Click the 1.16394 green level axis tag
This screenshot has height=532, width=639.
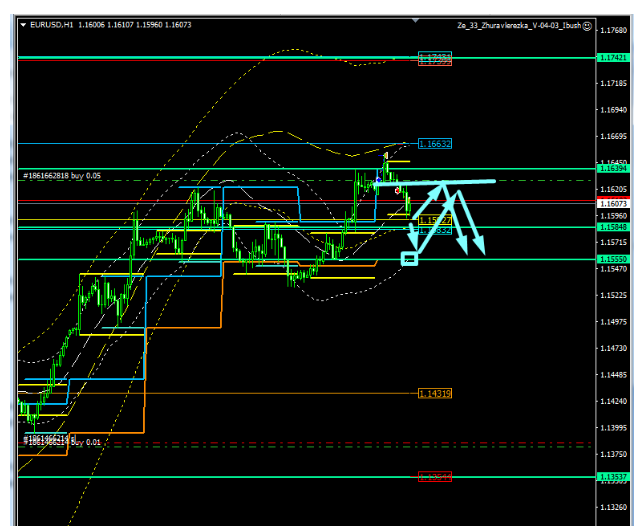pos(613,167)
